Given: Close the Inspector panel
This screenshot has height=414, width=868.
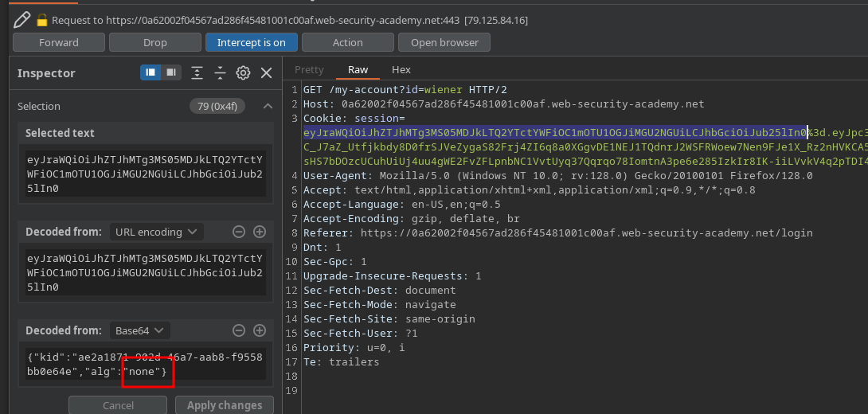Looking at the screenshot, I should coord(267,73).
